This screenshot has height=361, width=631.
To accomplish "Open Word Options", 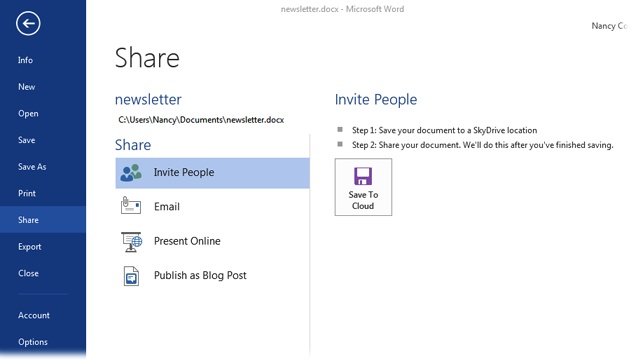I will 33,342.
